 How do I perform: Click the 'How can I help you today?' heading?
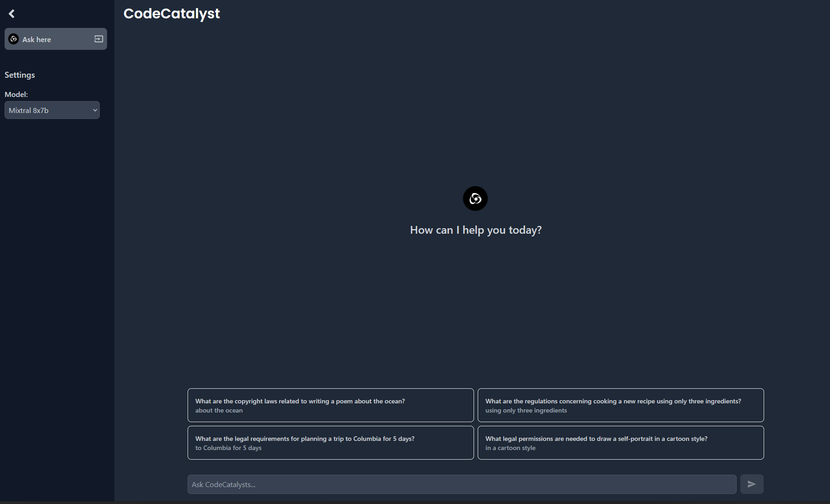coord(475,230)
